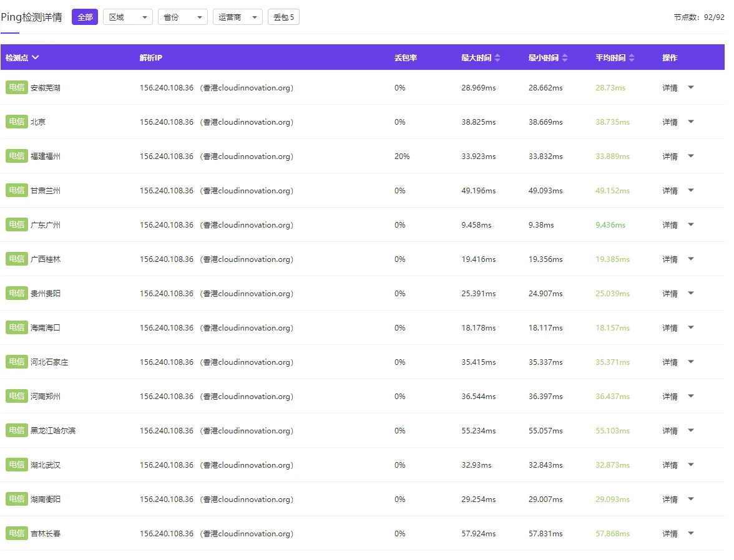Sort by 最小时间 column arrows

point(564,57)
